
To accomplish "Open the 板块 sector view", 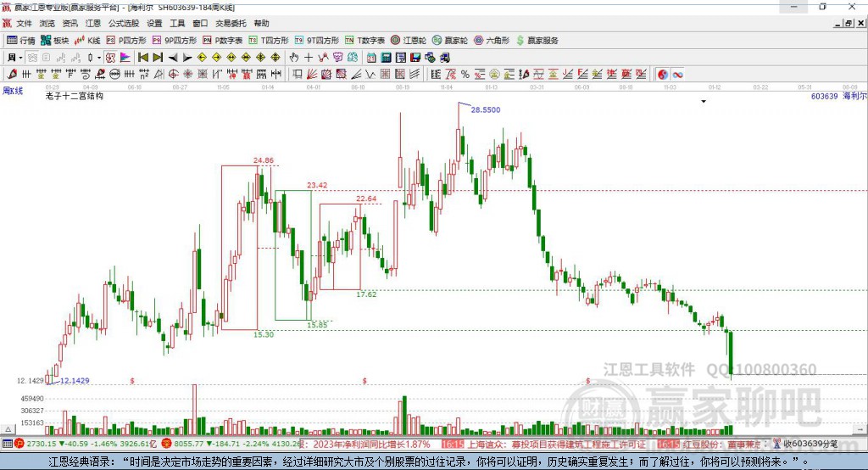I will point(55,41).
